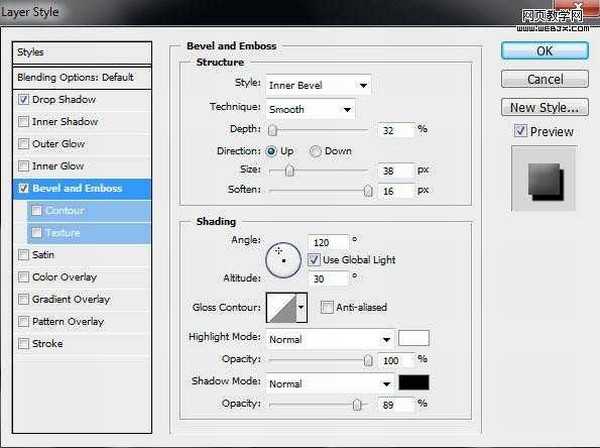Click the black Shadow Mode color swatch
Screen dimensions: 600x448
coord(414,383)
